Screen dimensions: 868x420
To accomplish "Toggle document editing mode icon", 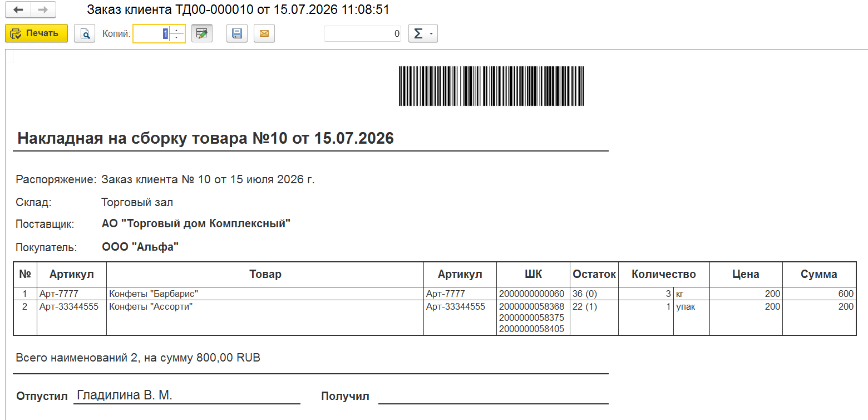I will 202,33.
